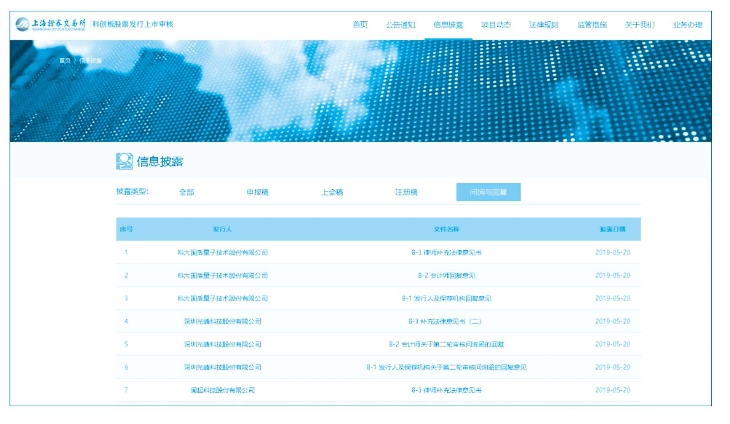The image size is (730, 424).
Task: Switch to the 上会稿 filter tab
Action: tap(332, 192)
